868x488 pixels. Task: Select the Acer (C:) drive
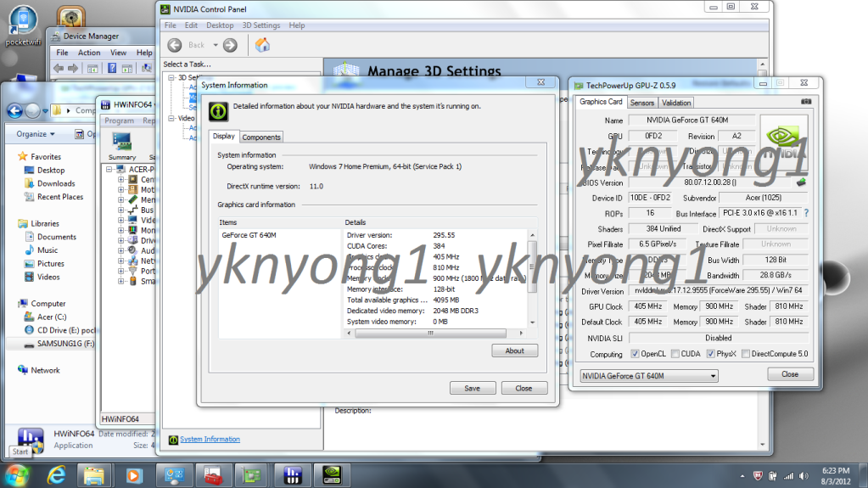pos(52,317)
